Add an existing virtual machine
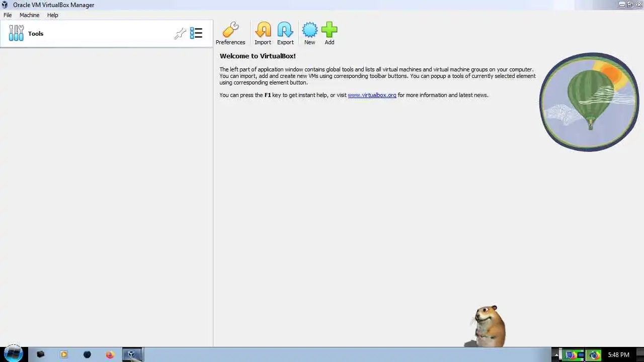This screenshot has height=362, width=644. coord(329,34)
